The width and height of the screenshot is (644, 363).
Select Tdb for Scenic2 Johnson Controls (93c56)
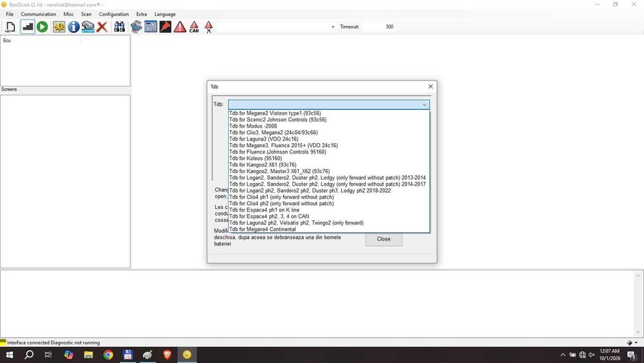[329, 120]
